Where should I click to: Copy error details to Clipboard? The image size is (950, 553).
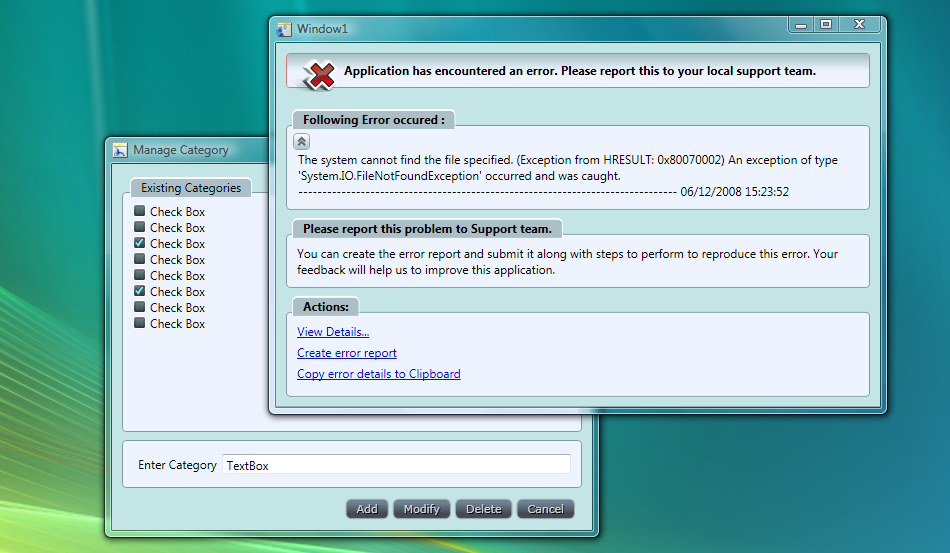[379, 374]
